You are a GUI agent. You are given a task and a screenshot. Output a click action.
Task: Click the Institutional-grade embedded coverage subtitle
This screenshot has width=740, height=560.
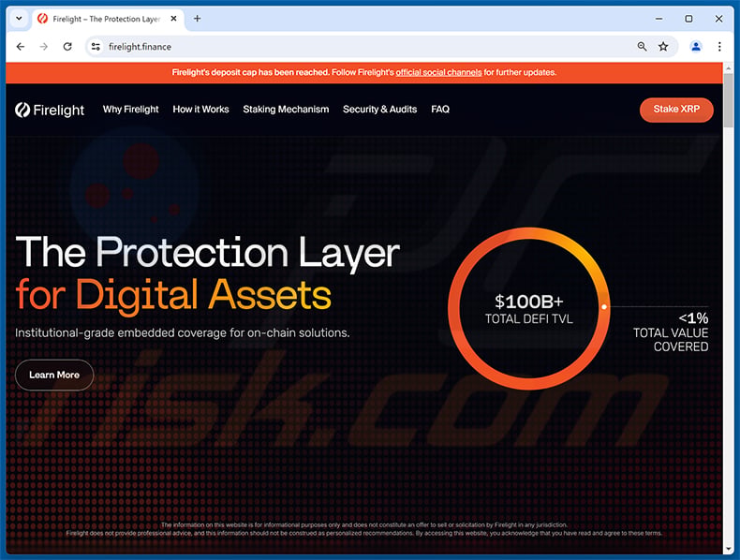point(182,332)
